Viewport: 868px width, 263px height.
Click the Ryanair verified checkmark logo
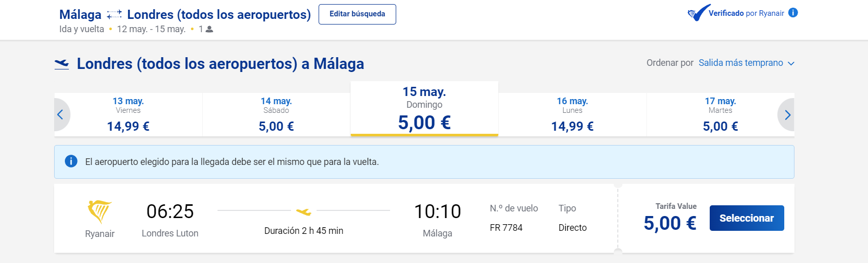pyautogui.click(x=698, y=13)
